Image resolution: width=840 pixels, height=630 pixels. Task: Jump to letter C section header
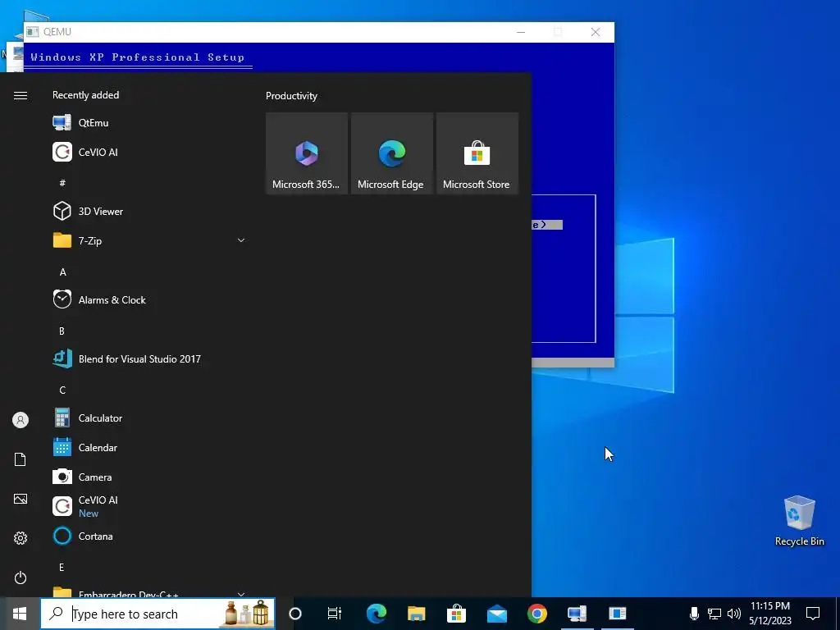[x=62, y=390]
